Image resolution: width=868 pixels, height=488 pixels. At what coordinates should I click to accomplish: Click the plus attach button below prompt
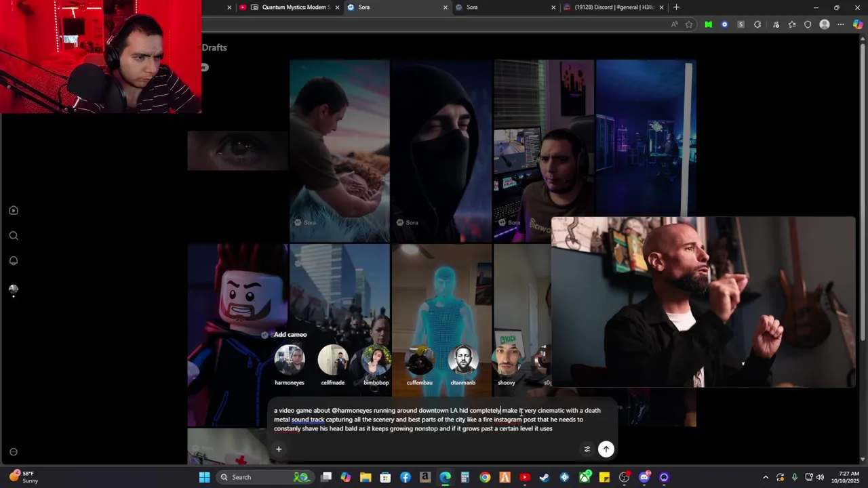(279, 449)
